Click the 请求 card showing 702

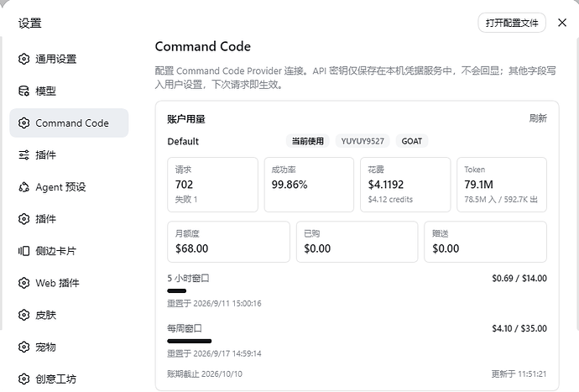pyautogui.click(x=212, y=185)
